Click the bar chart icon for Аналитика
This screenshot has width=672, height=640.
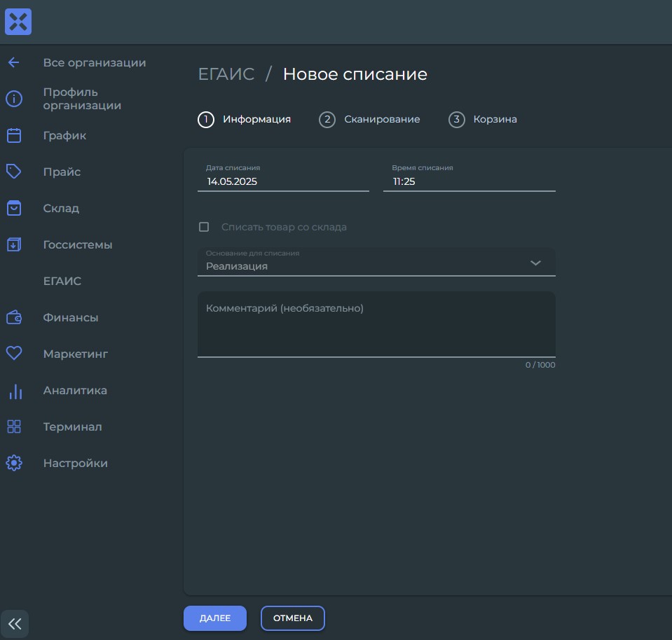tap(15, 391)
